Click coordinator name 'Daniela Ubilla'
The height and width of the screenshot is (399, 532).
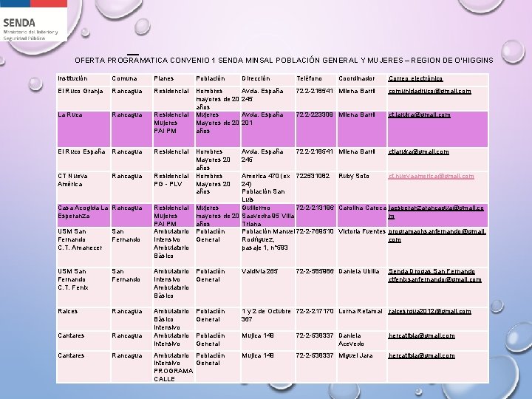click(x=359, y=271)
